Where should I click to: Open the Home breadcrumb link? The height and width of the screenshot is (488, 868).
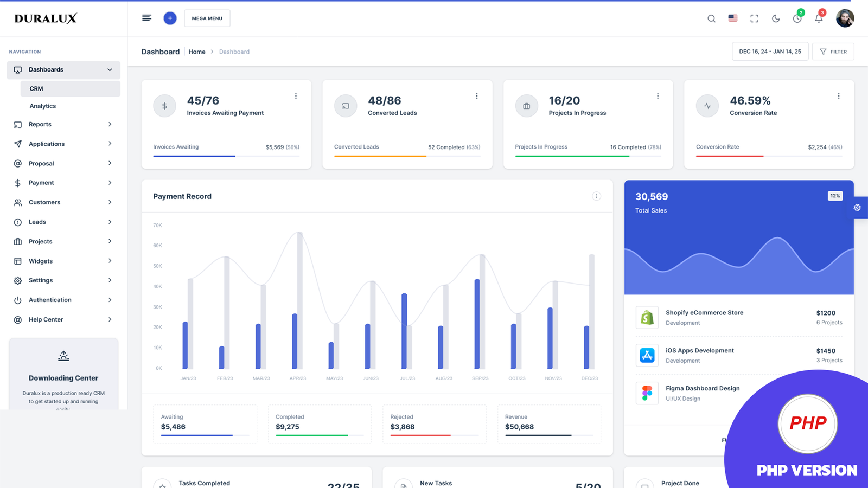[197, 52]
